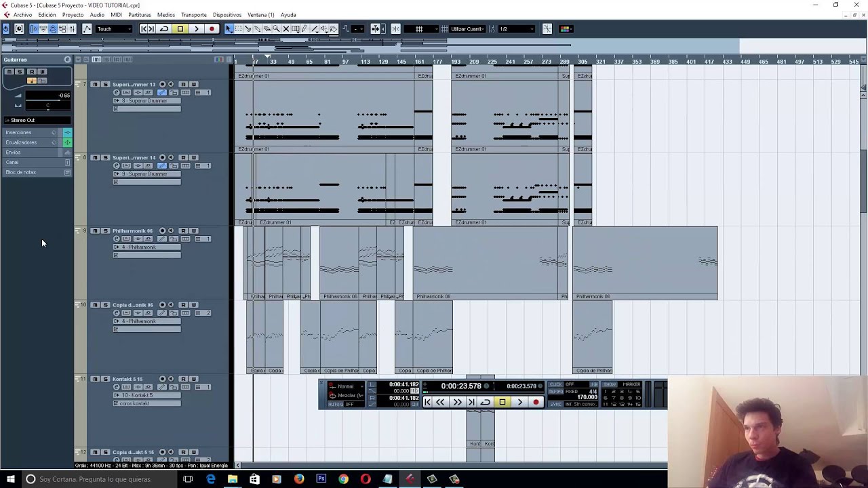This screenshot has height=488, width=868.
Task: Click transport panel Rewind button
Action: 440,402
